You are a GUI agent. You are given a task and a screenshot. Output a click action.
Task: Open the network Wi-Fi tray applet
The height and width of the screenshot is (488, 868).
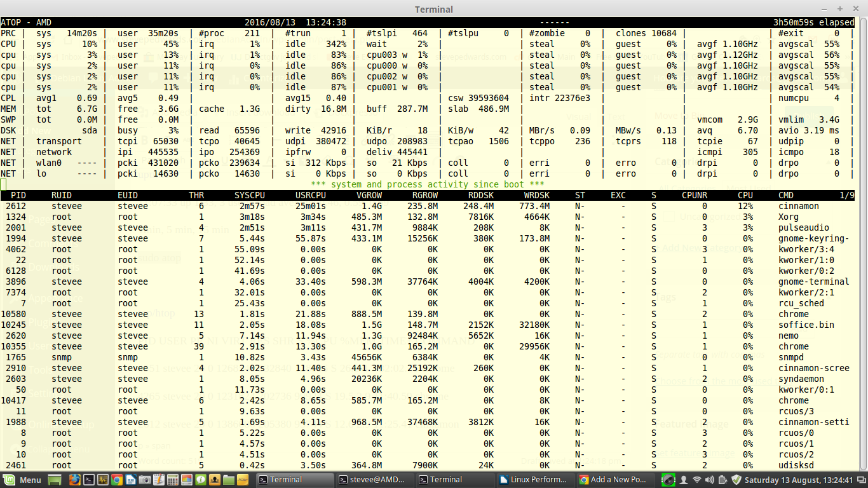pyautogui.click(x=697, y=480)
